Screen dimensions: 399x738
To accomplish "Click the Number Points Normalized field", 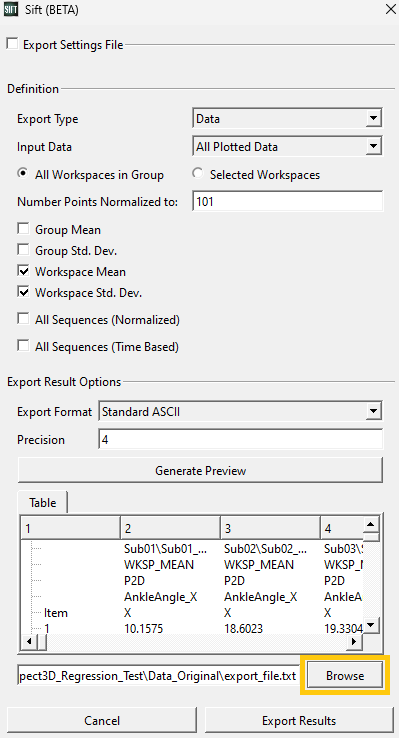I will (287, 201).
